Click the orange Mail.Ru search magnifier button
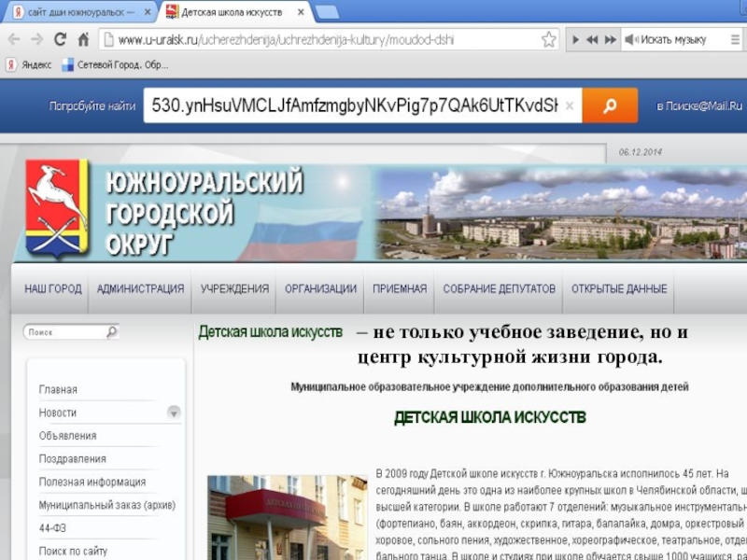Viewport: 747px width, 560px height. (610, 105)
